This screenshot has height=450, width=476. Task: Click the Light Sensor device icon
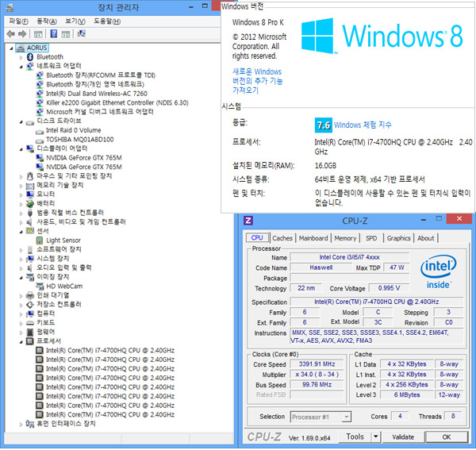(x=40, y=240)
